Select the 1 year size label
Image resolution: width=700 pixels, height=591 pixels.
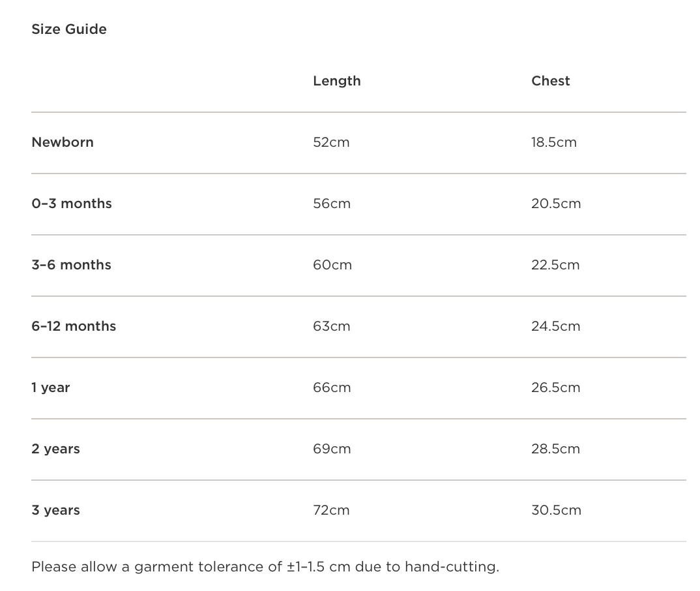click(x=51, y=387)
